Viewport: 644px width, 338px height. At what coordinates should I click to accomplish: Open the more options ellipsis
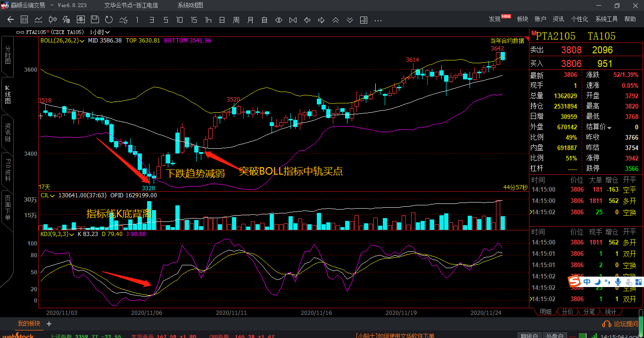[x=378, y=20]
